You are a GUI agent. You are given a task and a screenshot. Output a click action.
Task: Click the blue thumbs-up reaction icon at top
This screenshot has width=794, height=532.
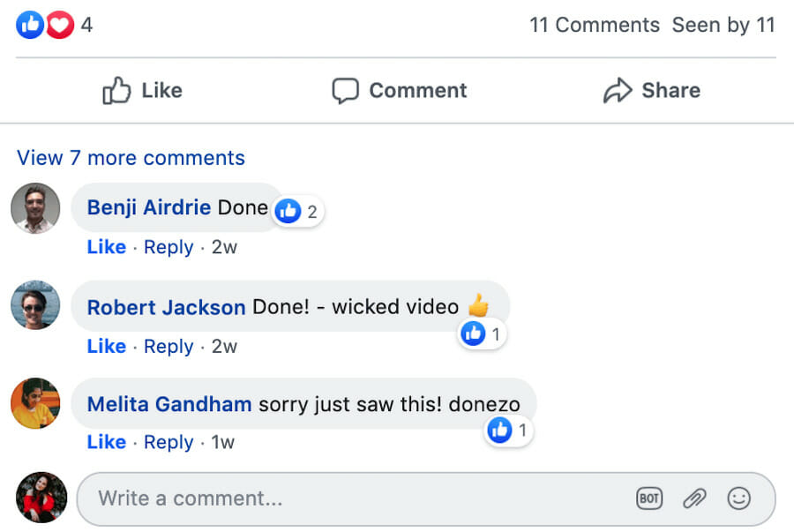(x=30, y=25)
